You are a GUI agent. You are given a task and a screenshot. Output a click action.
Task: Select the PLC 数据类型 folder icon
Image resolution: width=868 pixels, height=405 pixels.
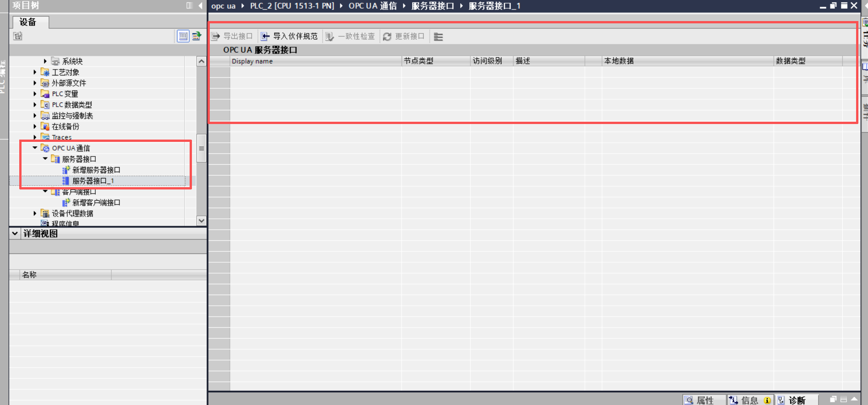45,105
